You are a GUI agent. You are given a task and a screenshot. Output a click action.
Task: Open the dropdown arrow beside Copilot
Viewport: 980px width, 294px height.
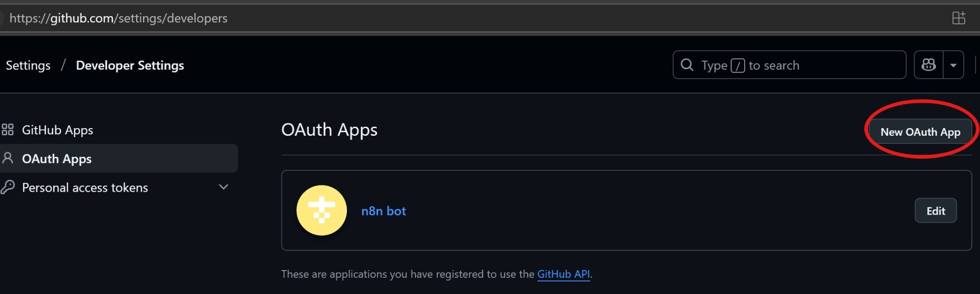click(x=953, y=65)
